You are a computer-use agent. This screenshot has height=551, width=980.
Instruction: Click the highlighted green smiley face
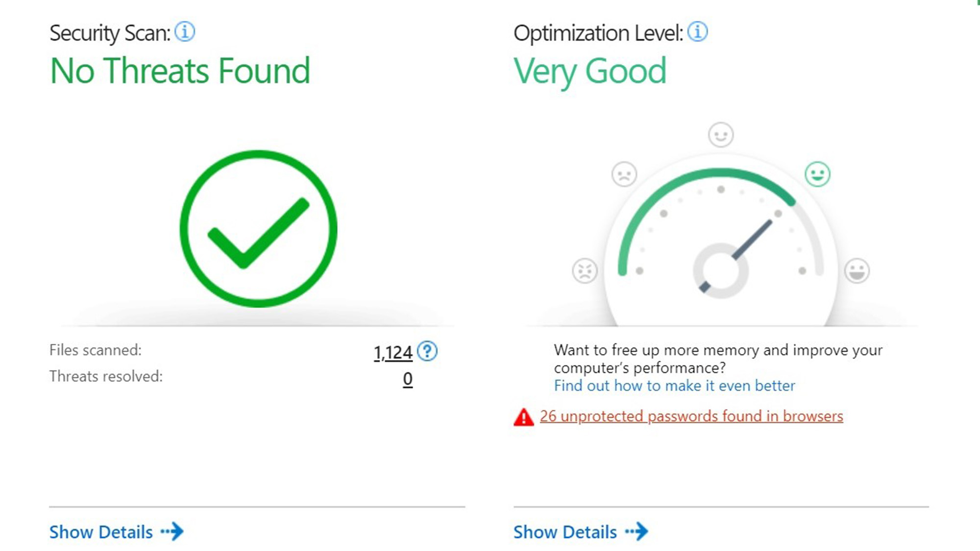[x=817, y=174]
